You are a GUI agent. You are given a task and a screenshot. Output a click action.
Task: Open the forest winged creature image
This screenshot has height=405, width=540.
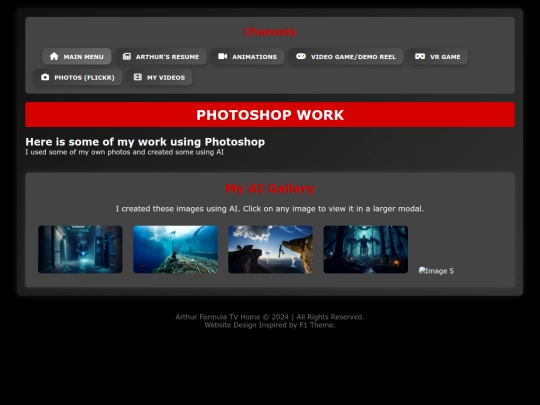[x=366, y=249]
